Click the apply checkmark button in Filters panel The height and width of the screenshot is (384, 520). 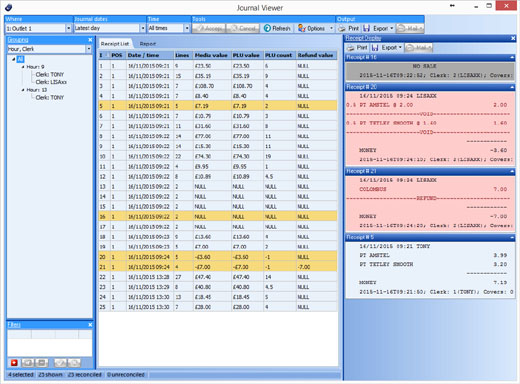coord(60,363)
